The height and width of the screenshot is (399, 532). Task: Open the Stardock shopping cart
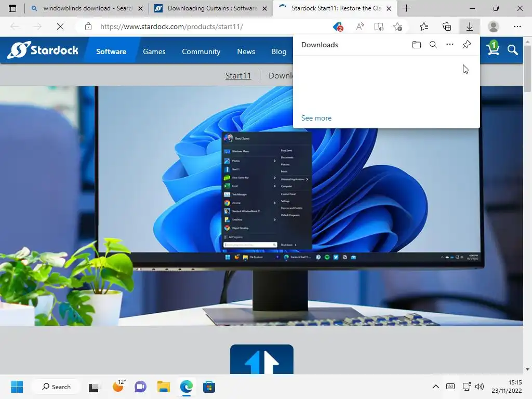493,49
